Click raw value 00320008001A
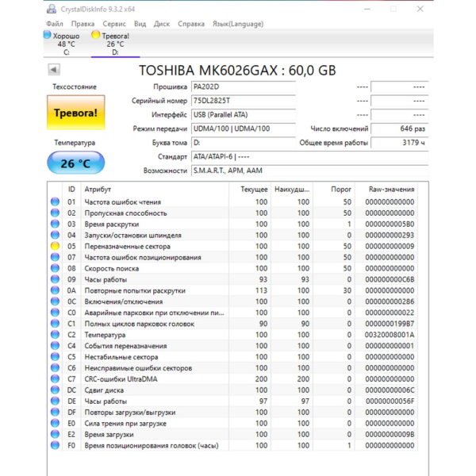Screen dimensions: 476x476 tap(390, 335)
